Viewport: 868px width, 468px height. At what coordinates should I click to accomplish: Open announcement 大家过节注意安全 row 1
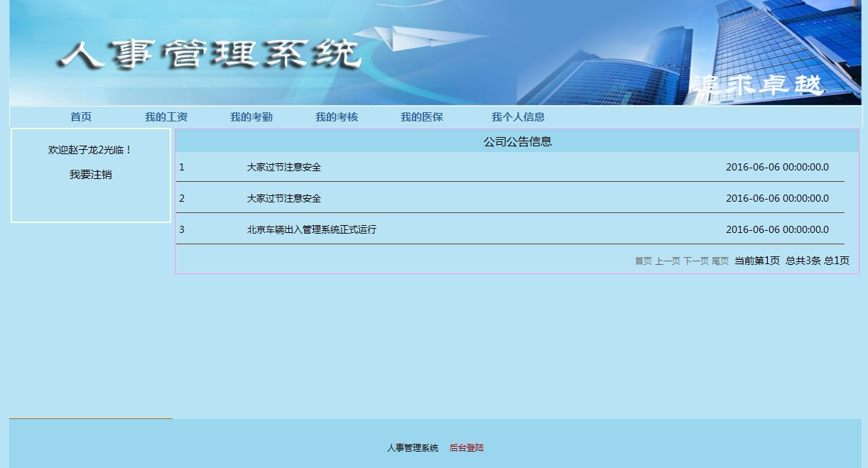(283, 167)
